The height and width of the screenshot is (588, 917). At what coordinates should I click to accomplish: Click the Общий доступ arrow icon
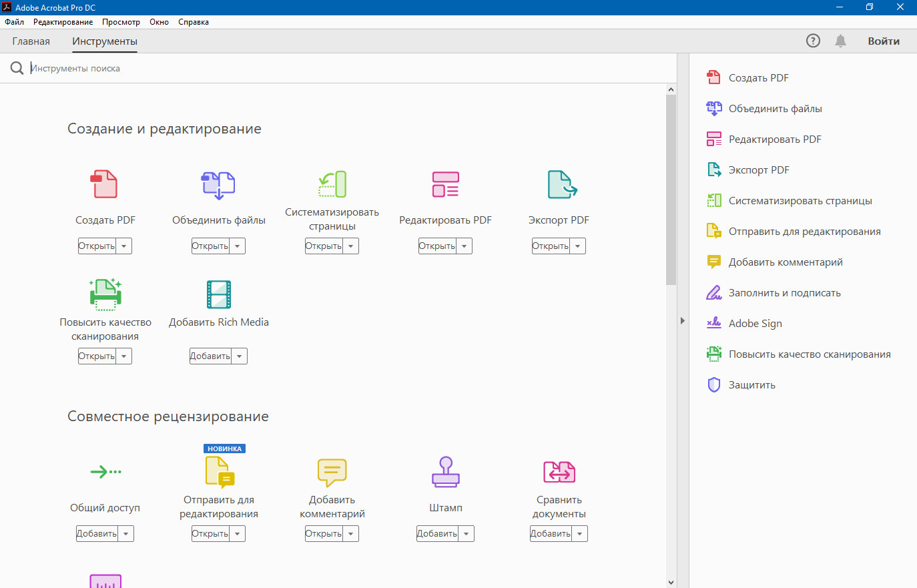(x=105, y=472)
